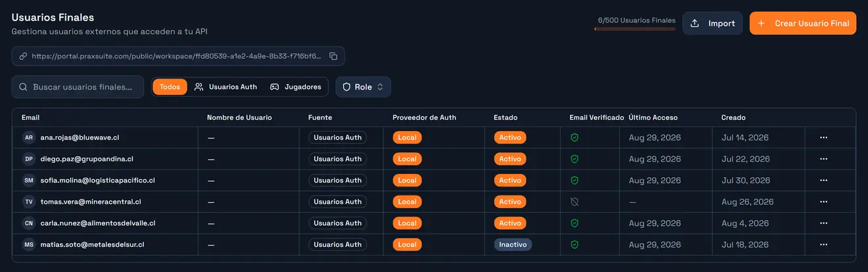Click created date Jul 22, 2026
The height and width of the screenshot is (272, 868).
[x=746, y=159]
